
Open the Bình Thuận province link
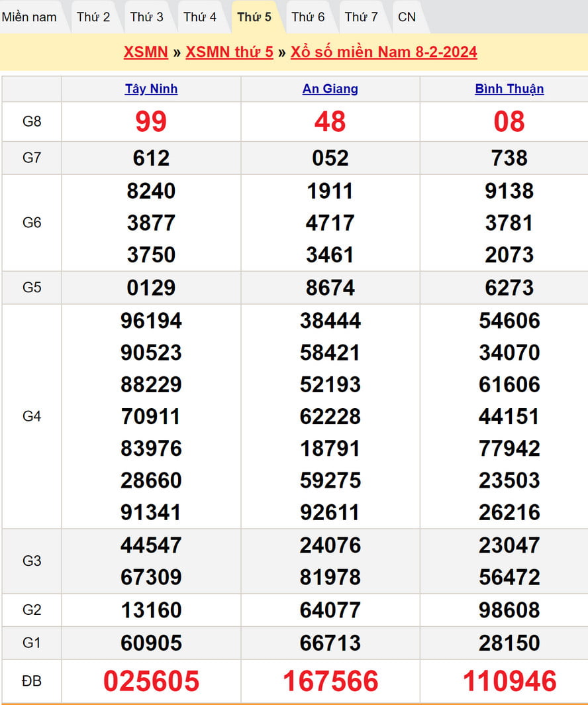[x=509, y=89]
